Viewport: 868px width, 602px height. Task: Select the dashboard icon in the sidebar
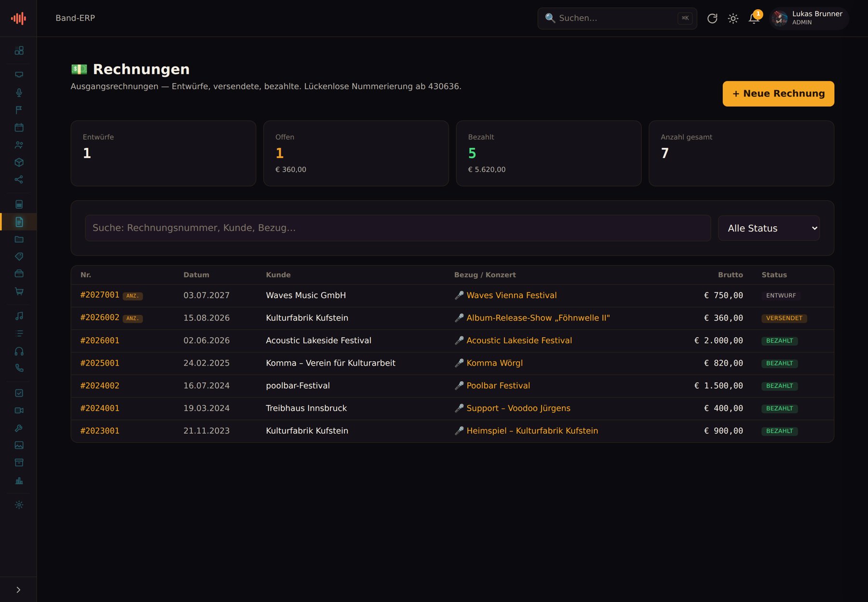19,50
